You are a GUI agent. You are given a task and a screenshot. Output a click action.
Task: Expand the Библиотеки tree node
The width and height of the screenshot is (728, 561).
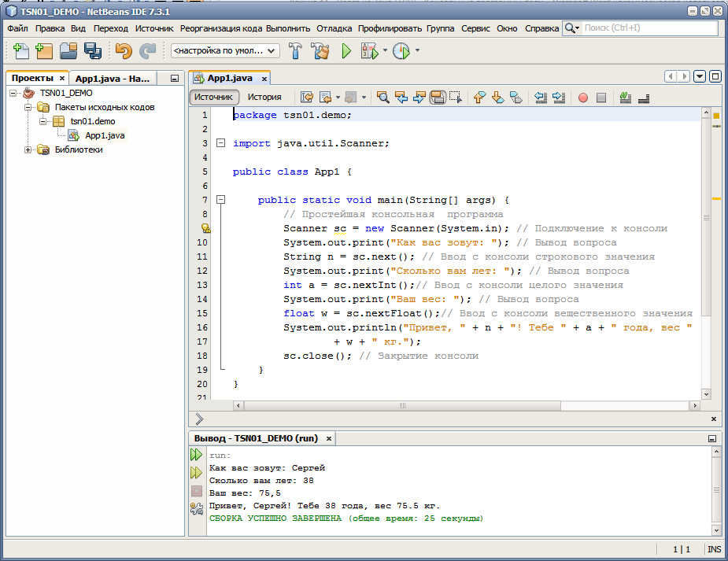pos(29,149)
